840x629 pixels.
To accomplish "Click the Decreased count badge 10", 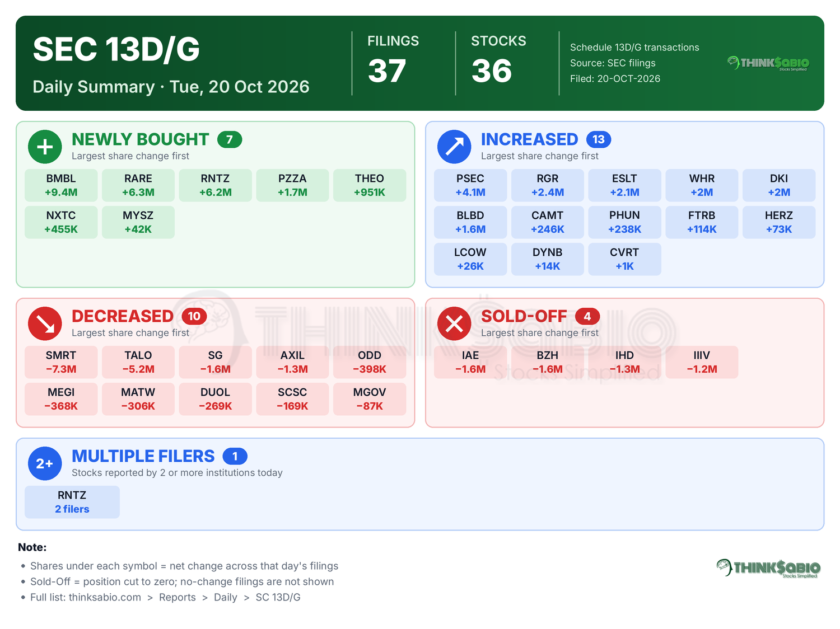I will click(194, 316).
